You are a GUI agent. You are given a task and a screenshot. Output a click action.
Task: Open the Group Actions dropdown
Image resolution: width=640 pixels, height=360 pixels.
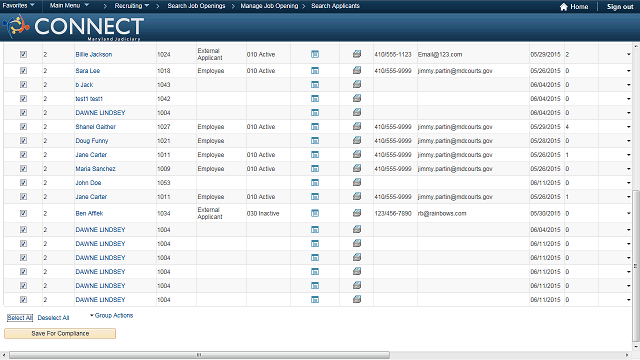click(111, 316)
